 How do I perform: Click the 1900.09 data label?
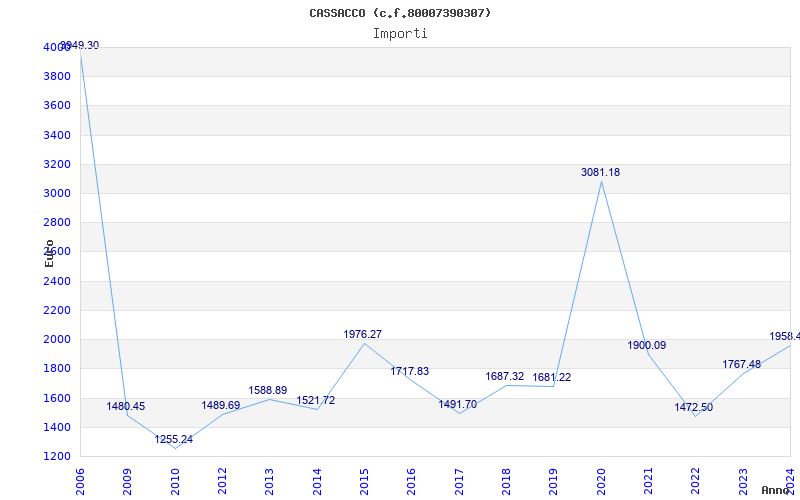pyautogui.click(x=646, y=345)
